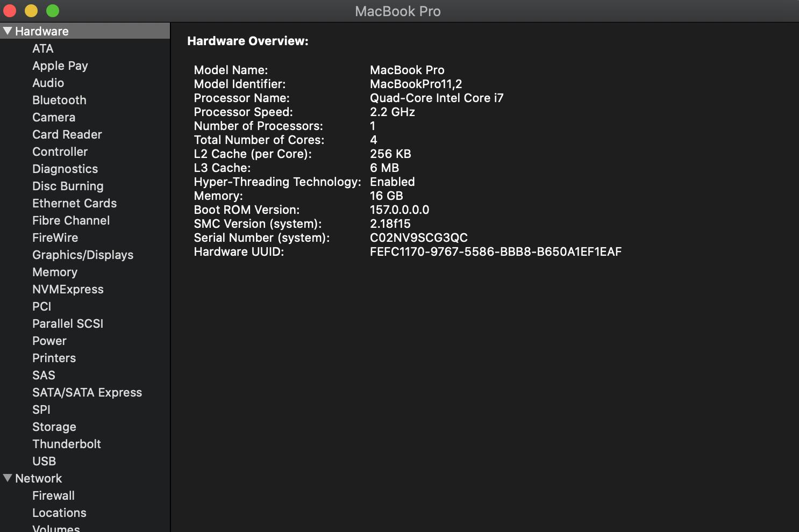Collapse the Network section triangle
This screenshot has height=532, width=799.
point(8,478)
